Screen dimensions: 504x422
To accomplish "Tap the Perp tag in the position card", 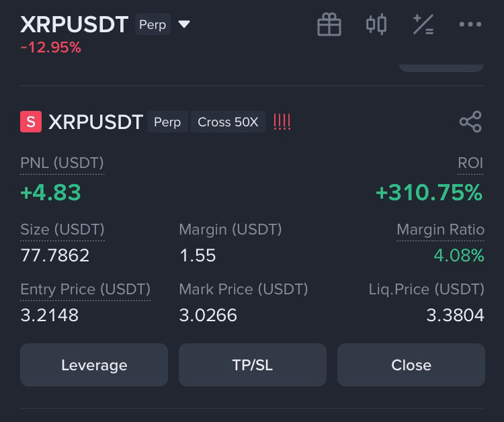I will click(167, 122).
